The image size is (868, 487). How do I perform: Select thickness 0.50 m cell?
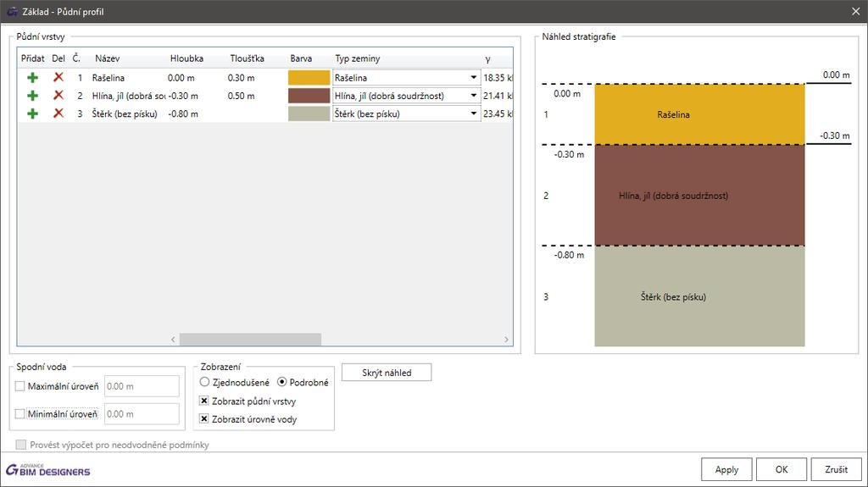241,96
